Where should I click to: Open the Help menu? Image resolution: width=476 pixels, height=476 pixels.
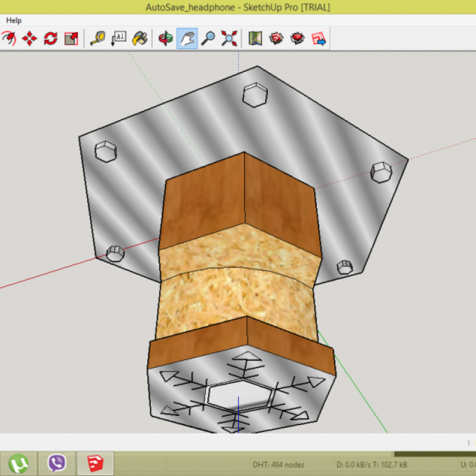coord(14,20)
